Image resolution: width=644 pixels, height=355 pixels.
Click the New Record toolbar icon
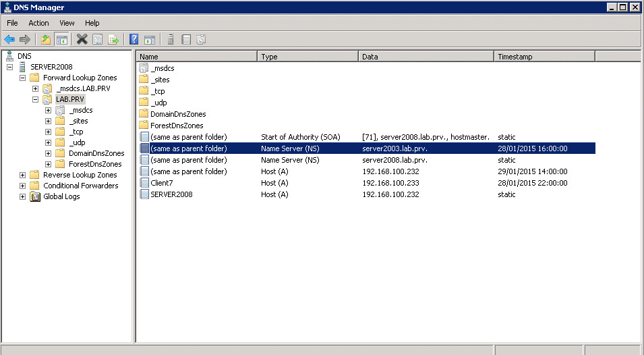[x=186, y=39]
